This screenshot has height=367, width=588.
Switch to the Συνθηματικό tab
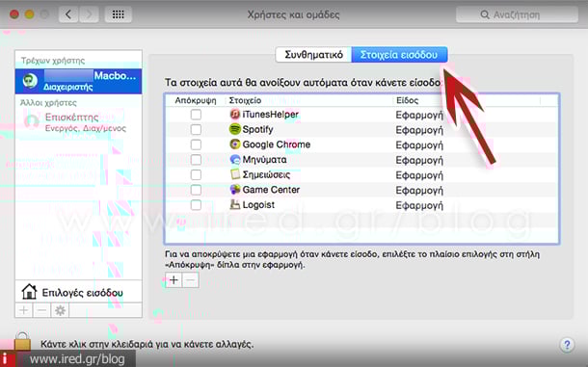(313, 55)
